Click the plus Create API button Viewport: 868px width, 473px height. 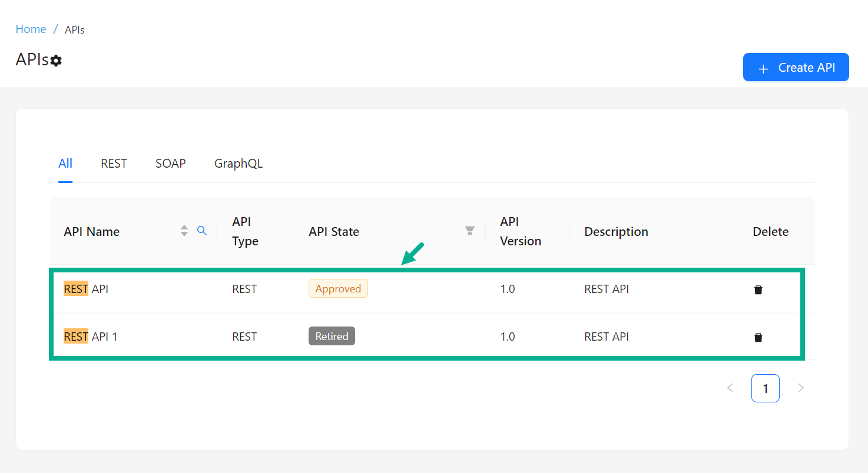(x=796, y=68)
